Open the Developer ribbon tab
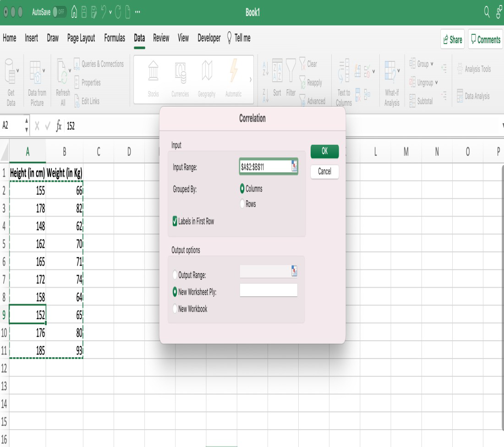The width and height of the screenshot is (504, 447). tap(209, 38)
